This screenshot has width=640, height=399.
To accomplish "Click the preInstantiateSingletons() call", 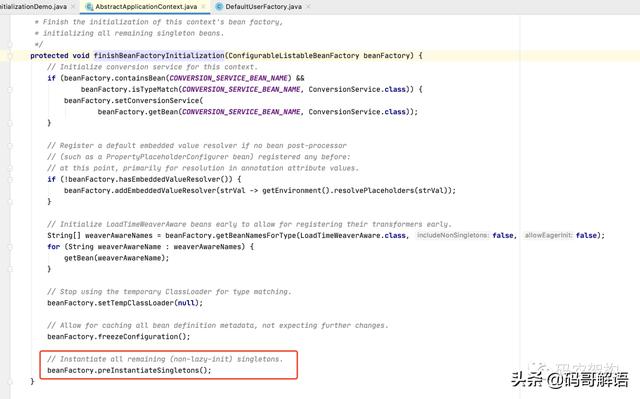I will (x=154, y=370).
